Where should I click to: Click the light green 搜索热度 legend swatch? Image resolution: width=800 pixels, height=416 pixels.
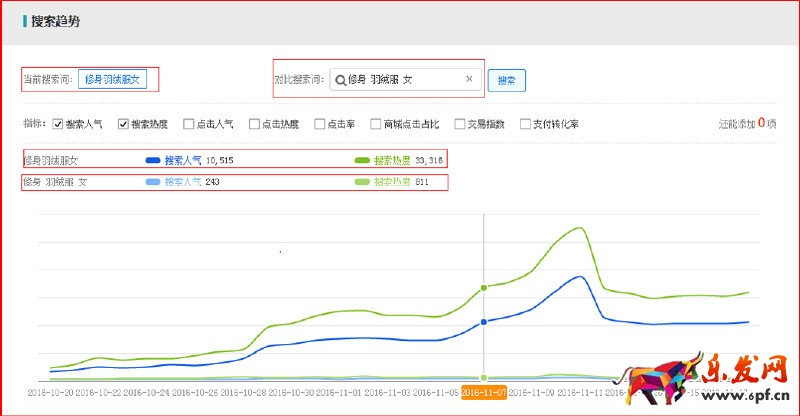(362, 182)
